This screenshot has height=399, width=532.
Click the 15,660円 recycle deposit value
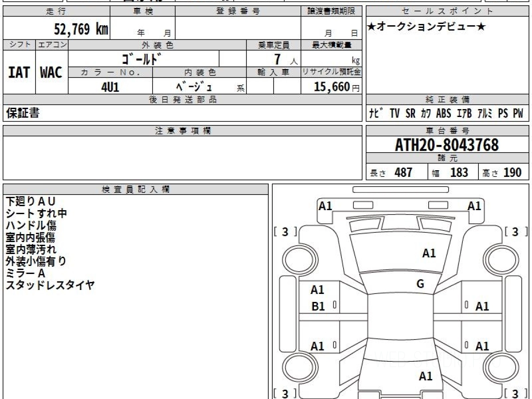coord(336,87)
